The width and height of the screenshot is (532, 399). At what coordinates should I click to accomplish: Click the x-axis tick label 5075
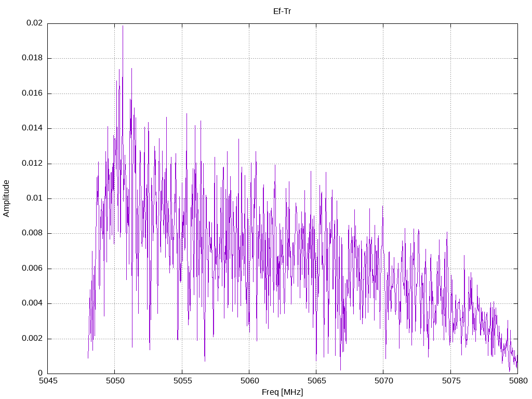(x=451, y=381)
